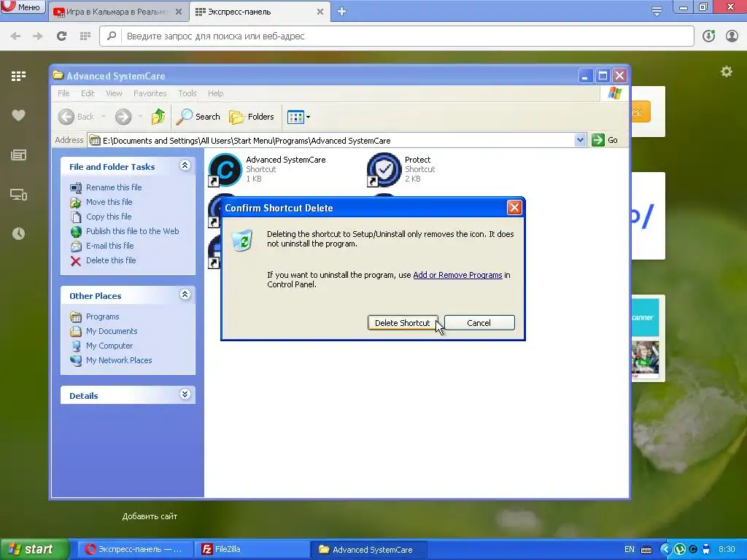This screenshot has width=747, height=560.
Task: Open My Computer in Other Places
Action: (x=109, y=346)
